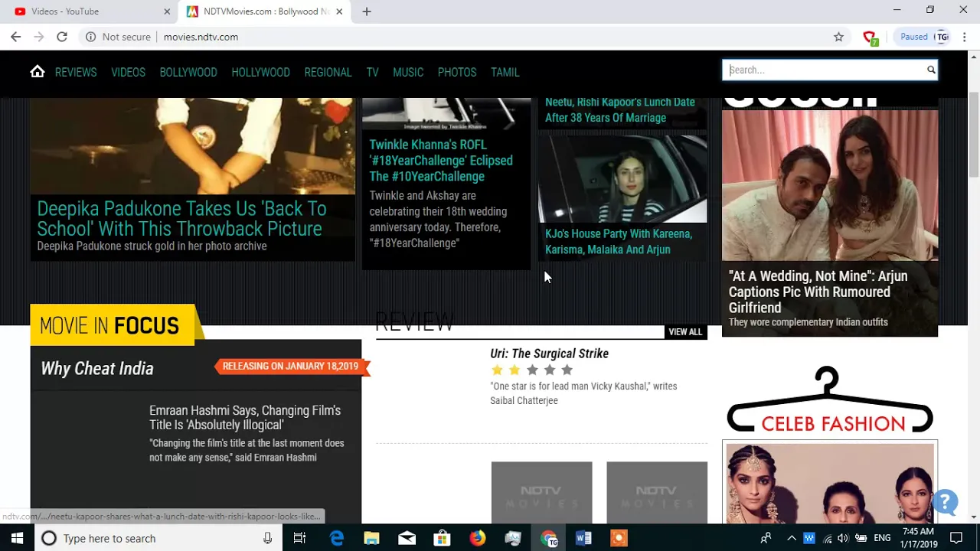Close the Videos - YouTube tab
The height and width of the screenshot is (551, 980).
pyautogui.click(x=167, y=11)
